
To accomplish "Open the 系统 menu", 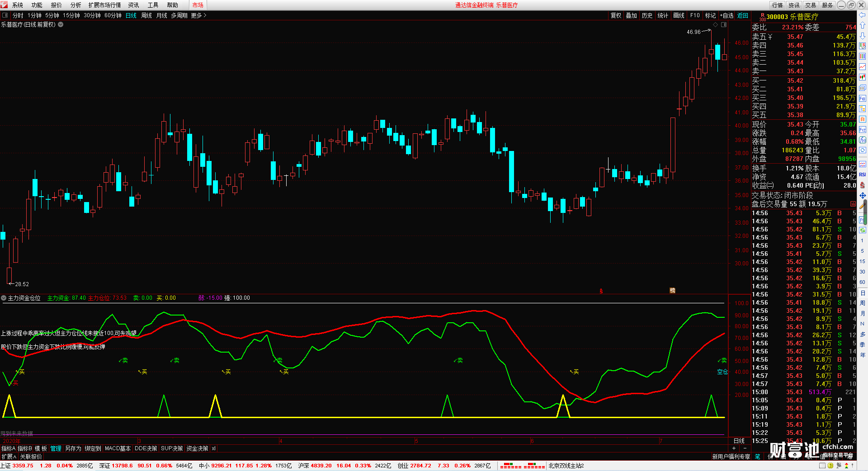I will tap(17, 5).
